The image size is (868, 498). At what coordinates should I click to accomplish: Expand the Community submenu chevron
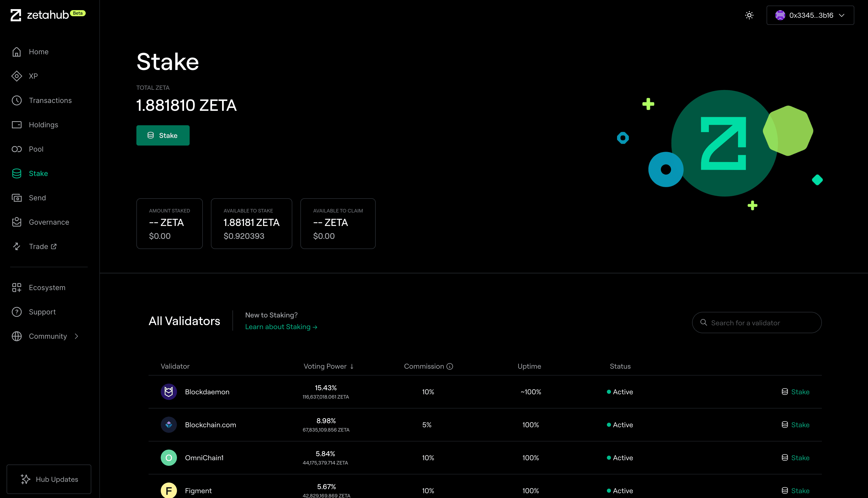pos(77,336)
